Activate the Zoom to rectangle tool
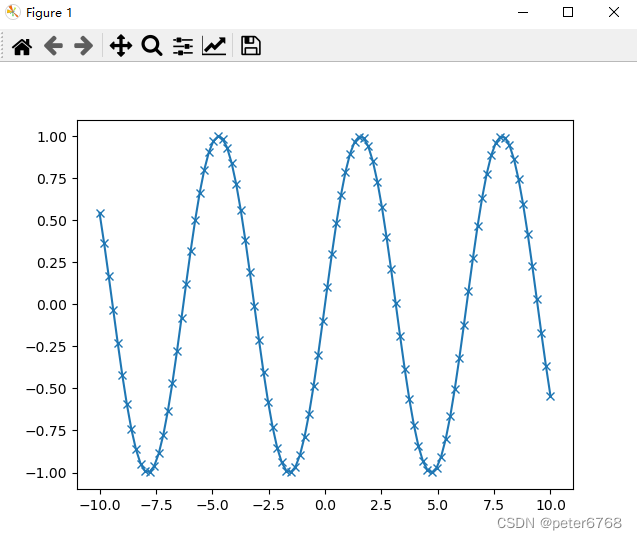The width and height of the screenshot is (637, 540). pos(152,46)
